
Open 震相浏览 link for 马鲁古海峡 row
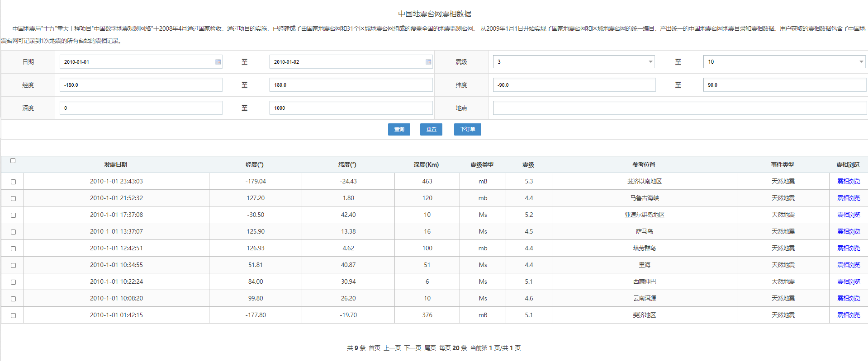click(x=849, y=198)
